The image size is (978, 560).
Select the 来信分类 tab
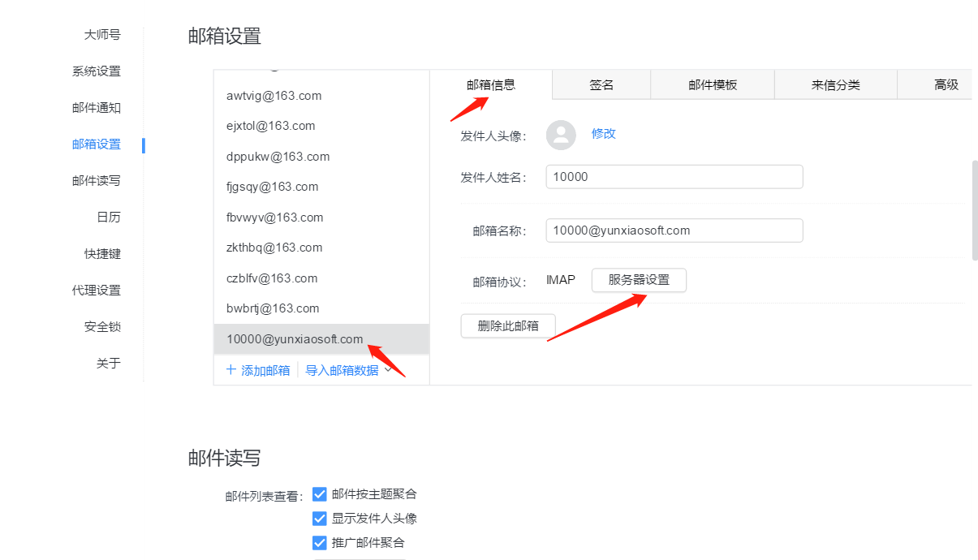[835, 84]
